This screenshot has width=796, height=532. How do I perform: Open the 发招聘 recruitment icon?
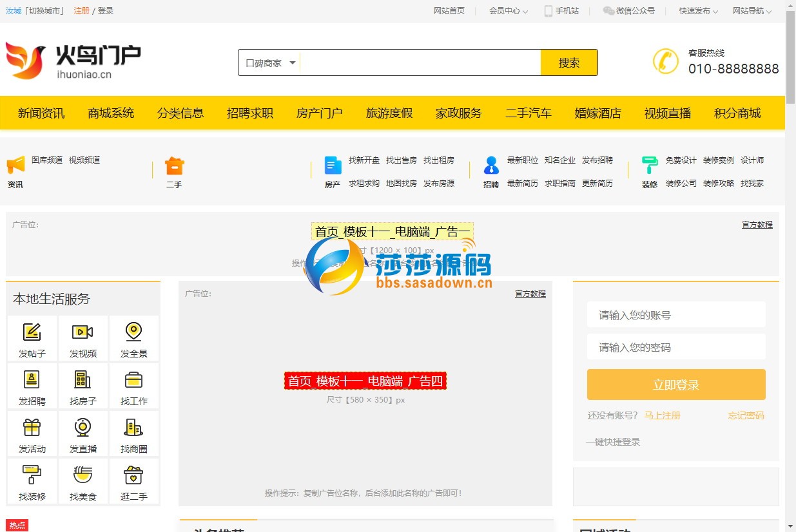pyautogui.click(x=32, y=379)
